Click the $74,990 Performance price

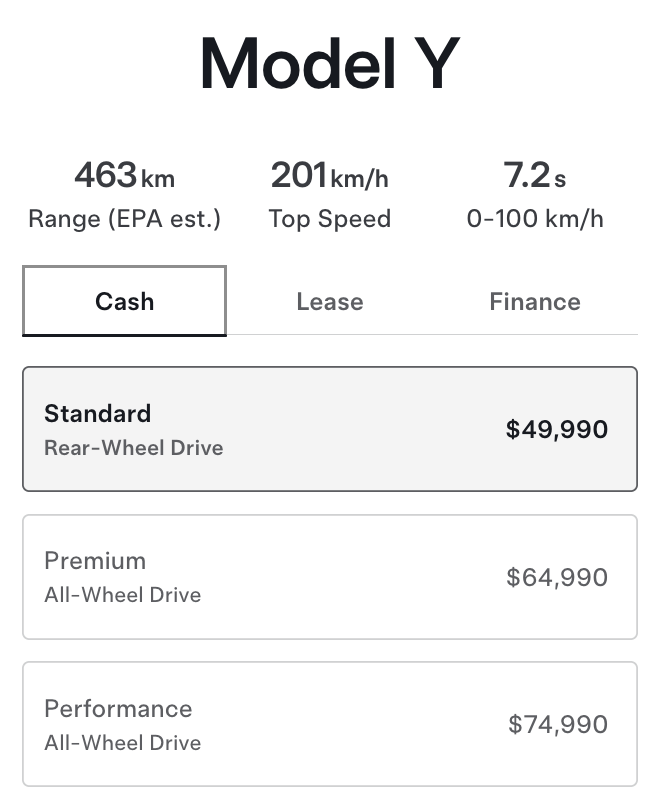point(557,724)
